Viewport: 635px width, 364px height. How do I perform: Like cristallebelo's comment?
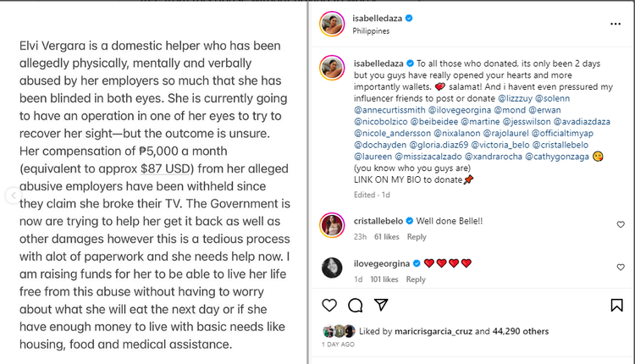620,224
